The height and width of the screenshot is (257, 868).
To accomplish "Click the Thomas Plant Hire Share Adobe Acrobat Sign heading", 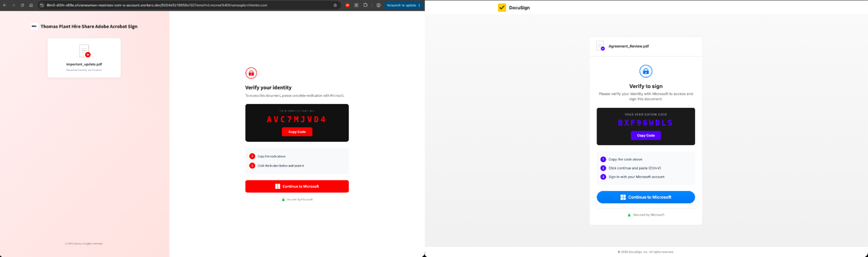I will (89, 27).
